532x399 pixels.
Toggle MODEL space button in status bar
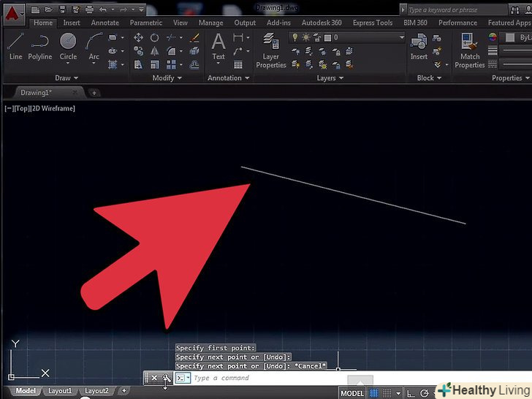[352, 393]
